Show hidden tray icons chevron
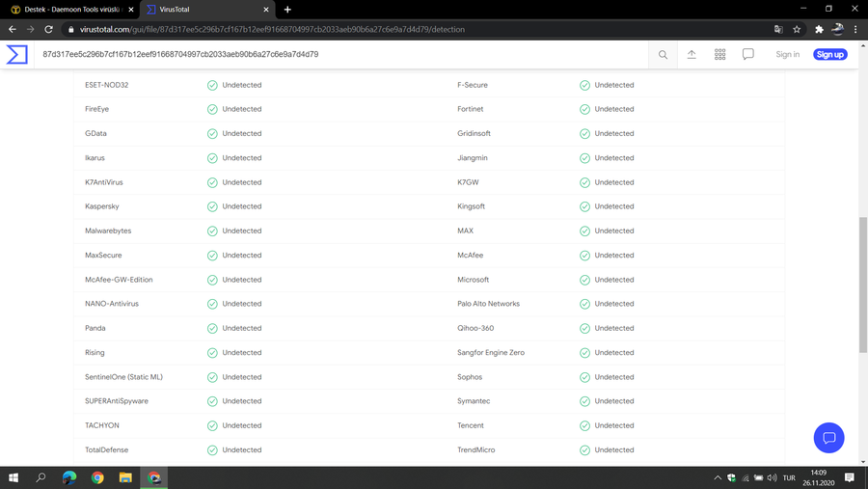 tap(718, 477)
